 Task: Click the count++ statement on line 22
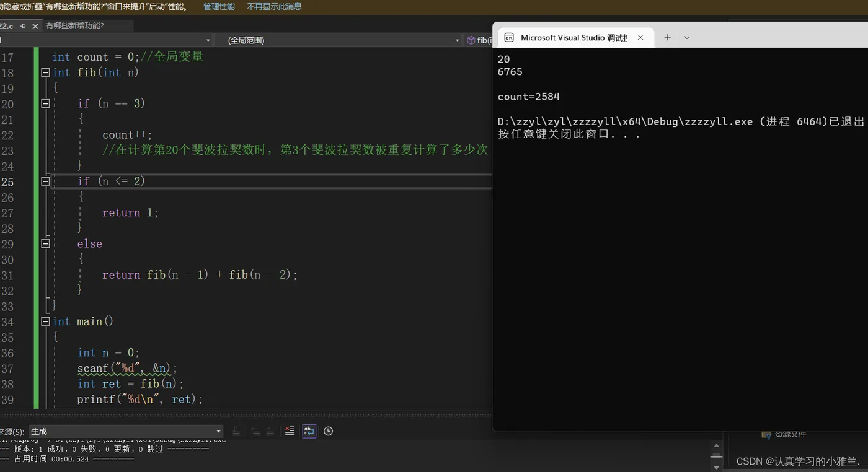(127, 135)
